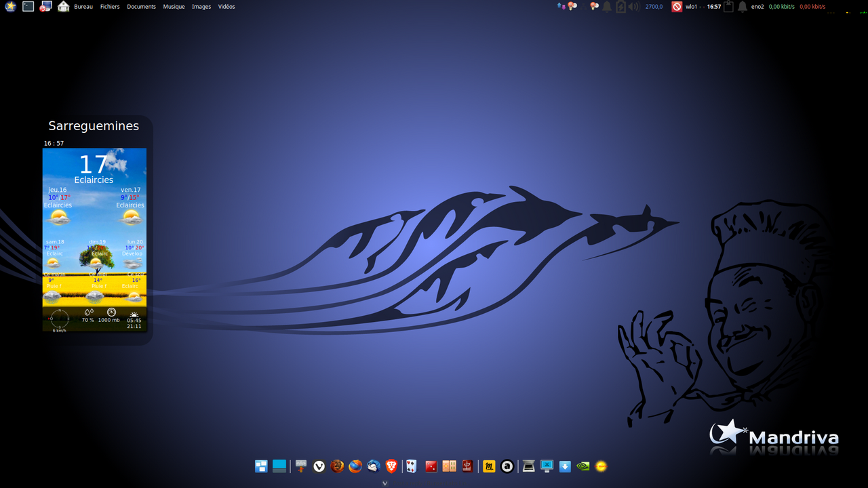
Task: Select the sam.18 forecast entry
Action: point(54,254)
